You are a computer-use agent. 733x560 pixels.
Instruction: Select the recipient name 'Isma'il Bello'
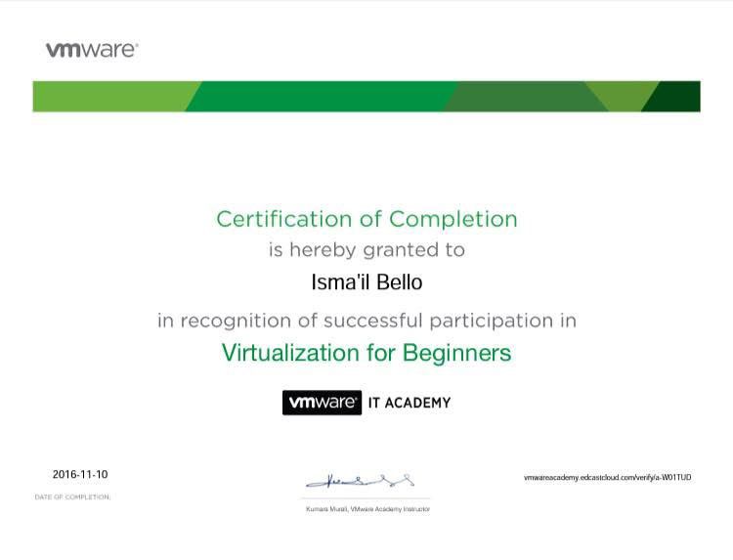pyautogui.click(x=366, y=282)
